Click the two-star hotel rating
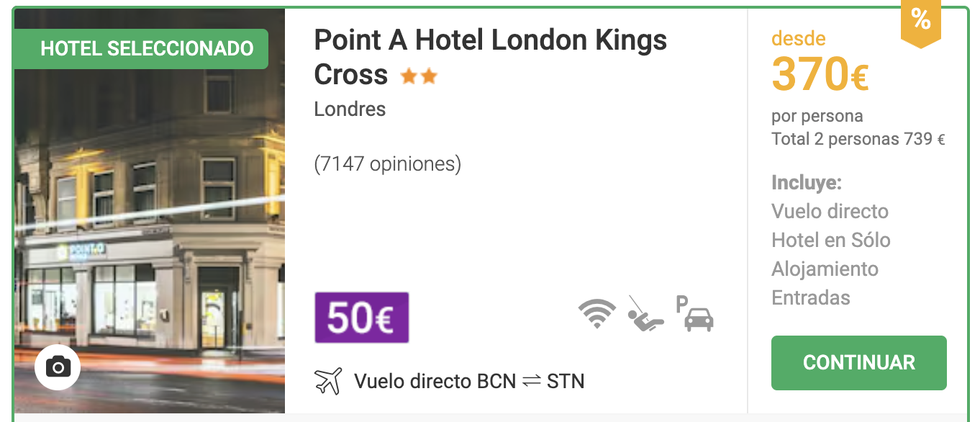980x422 pixels. (419, 76)
